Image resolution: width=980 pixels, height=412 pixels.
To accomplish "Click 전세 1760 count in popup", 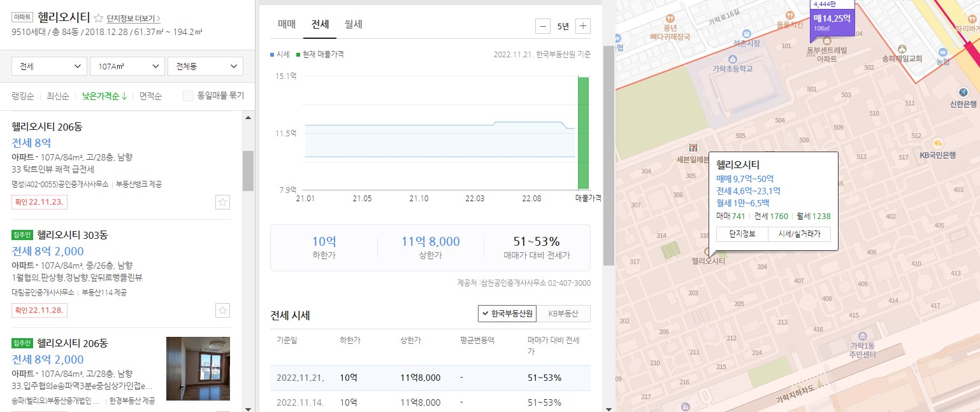I will click(771, 216).
